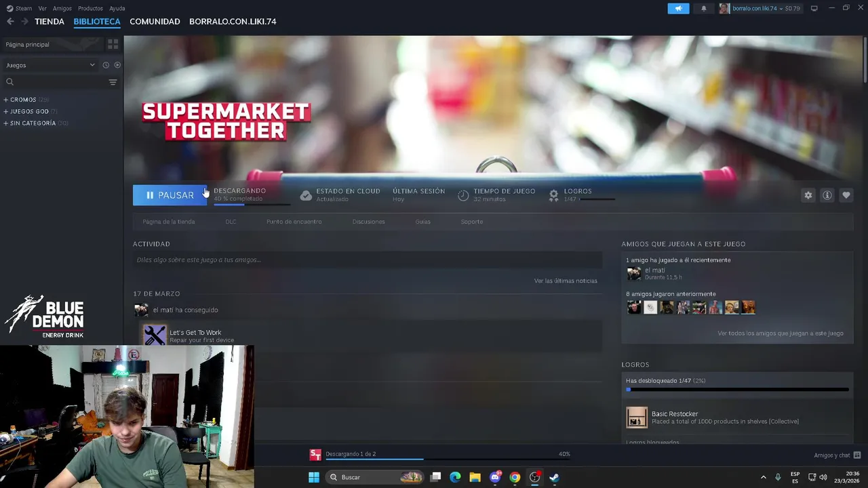The width and height of the screenshot is (868, 488).
Task: View all friends who play this game
Action: [781, 333]
